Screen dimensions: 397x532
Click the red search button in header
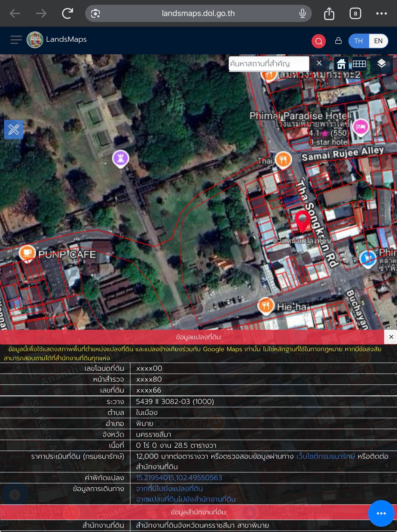pyautogui.click(x=319, y=41)
